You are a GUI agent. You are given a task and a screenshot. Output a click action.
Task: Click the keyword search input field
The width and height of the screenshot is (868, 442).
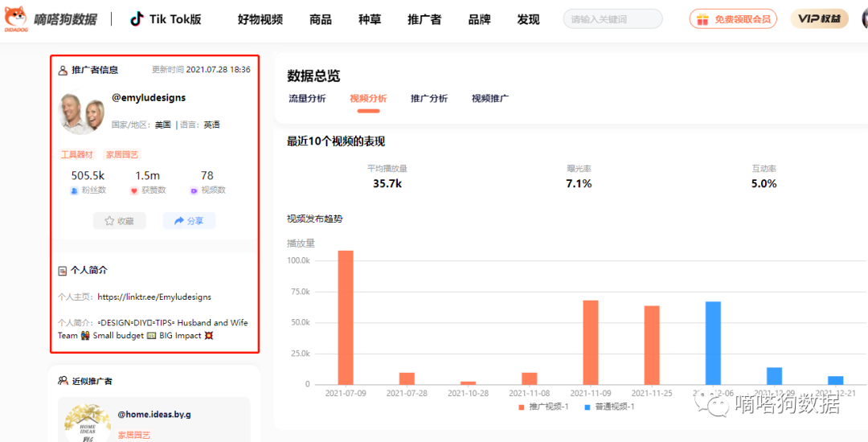(x=612, y=19)
